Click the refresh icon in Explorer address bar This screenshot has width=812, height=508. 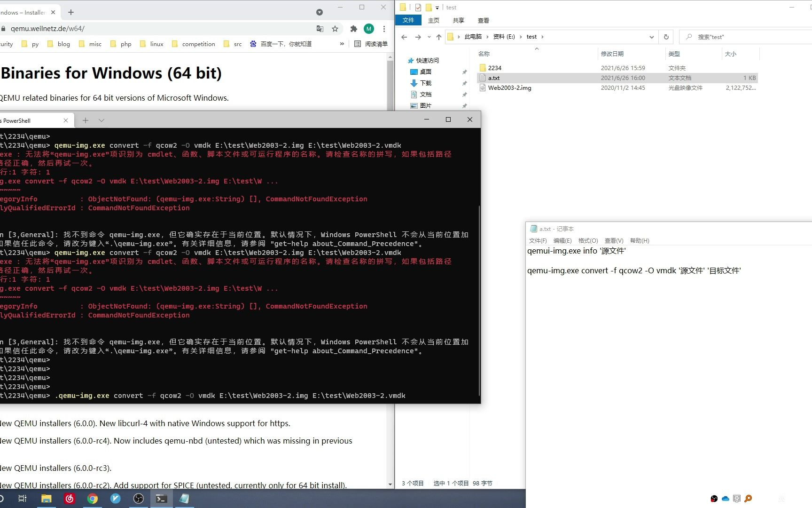tap(666, 37)
